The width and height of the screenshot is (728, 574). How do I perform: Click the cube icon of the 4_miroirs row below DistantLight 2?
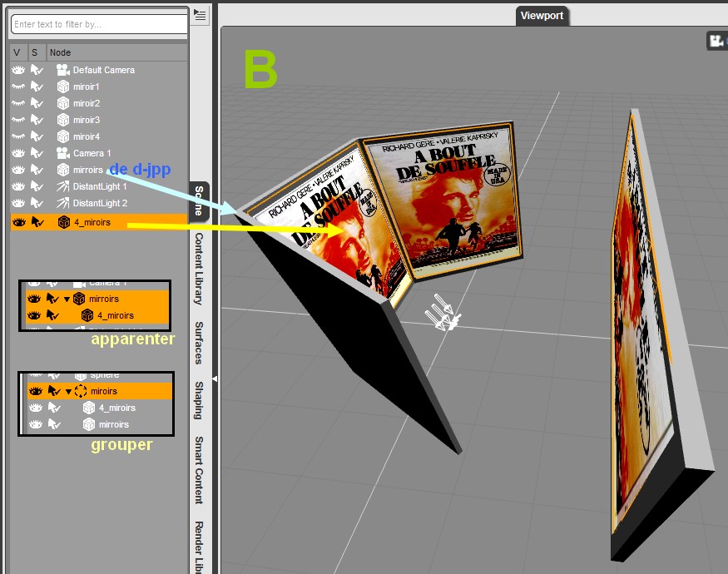tap(63, 222)
